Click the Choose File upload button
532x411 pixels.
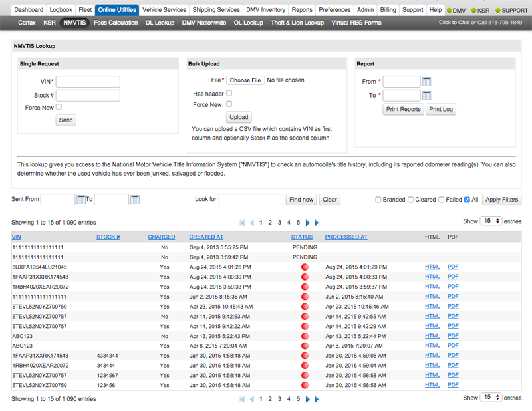click(245, 80)
